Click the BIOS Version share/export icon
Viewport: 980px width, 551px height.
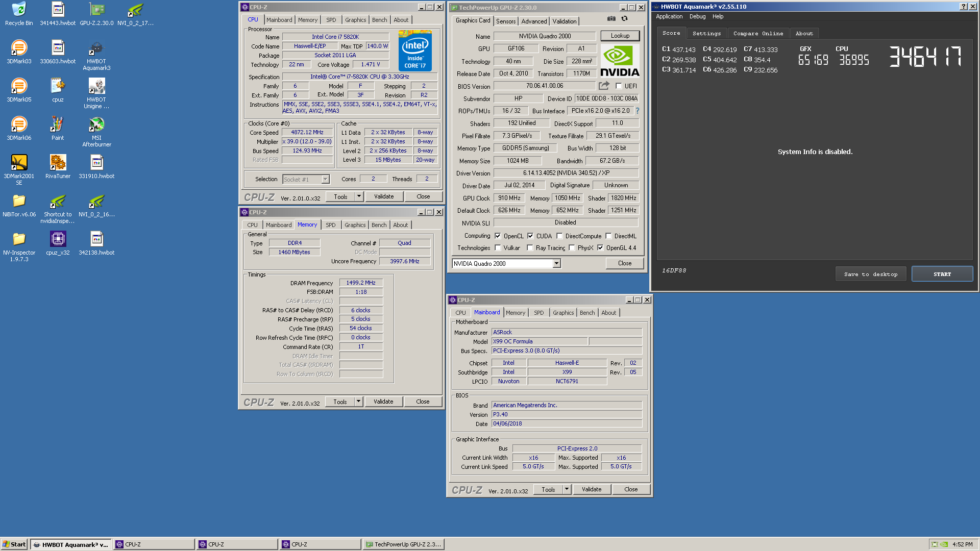(x=604, y=86)
